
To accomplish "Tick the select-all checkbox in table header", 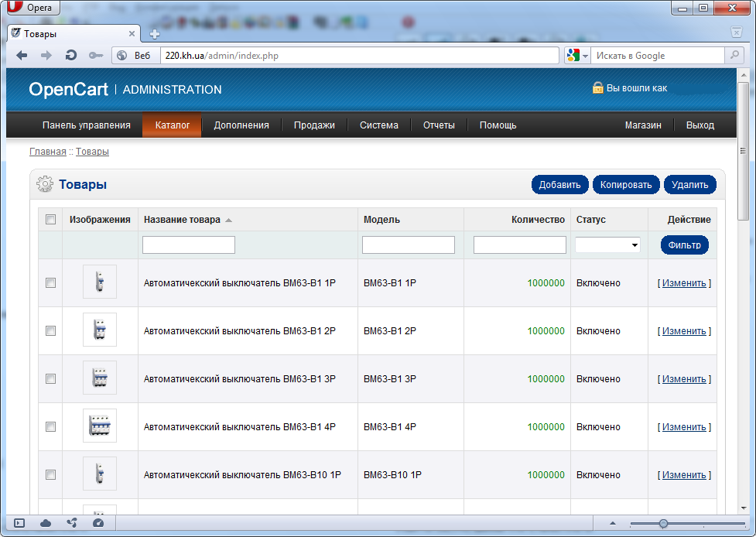I will coord(51,220).
